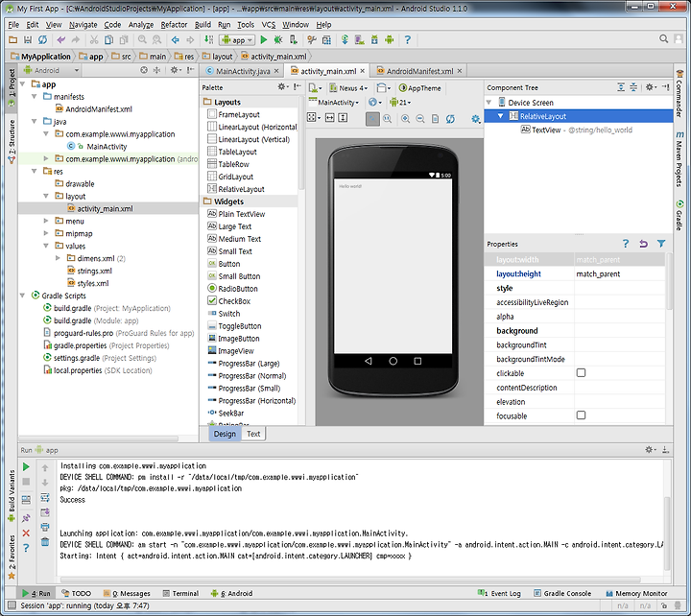Click Sync Project with Gradle Files icon
The image size is (691, 616).
pos(345,39)
